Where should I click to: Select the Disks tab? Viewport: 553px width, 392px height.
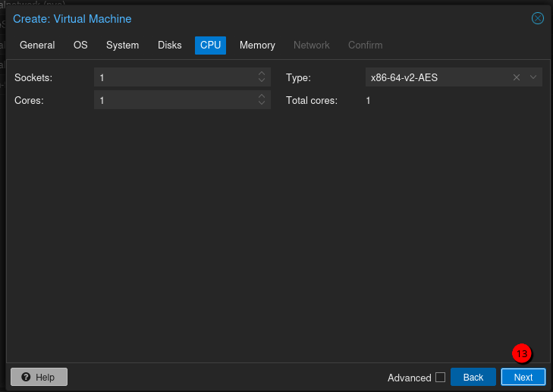pyautogui.click(x=170, y=45)
